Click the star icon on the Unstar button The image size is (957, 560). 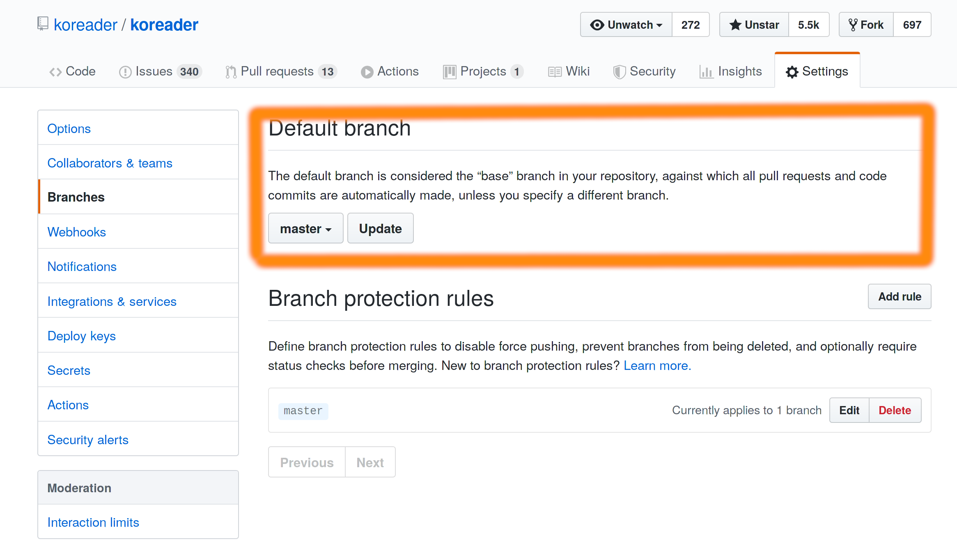coord(735,25)
